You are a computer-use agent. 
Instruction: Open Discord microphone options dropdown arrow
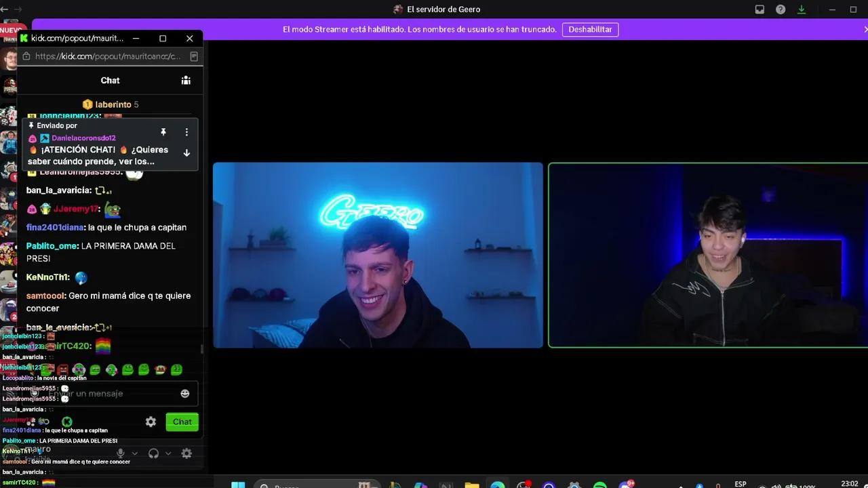tap(135, 453)
